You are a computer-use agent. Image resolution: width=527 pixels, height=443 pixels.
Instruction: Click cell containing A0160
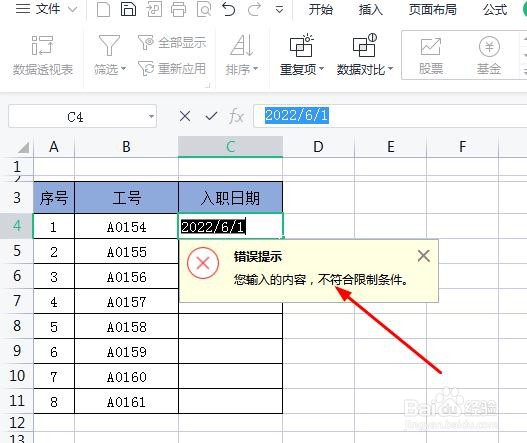point(126,376)
